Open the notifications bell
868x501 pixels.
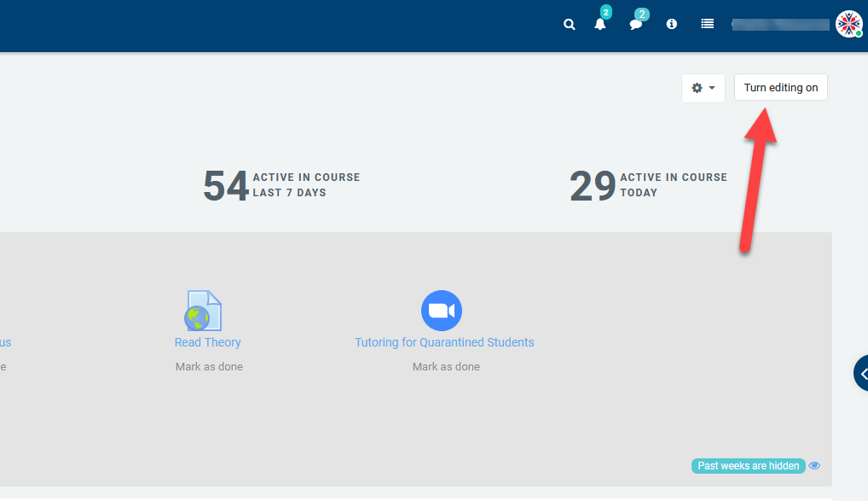(x=600, y=24)
